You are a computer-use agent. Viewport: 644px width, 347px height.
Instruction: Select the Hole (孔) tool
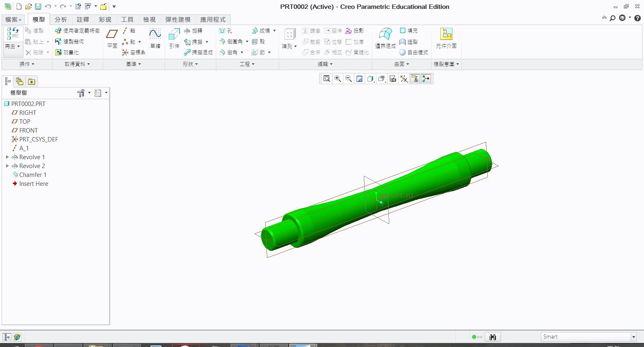[x=225, y=31]
